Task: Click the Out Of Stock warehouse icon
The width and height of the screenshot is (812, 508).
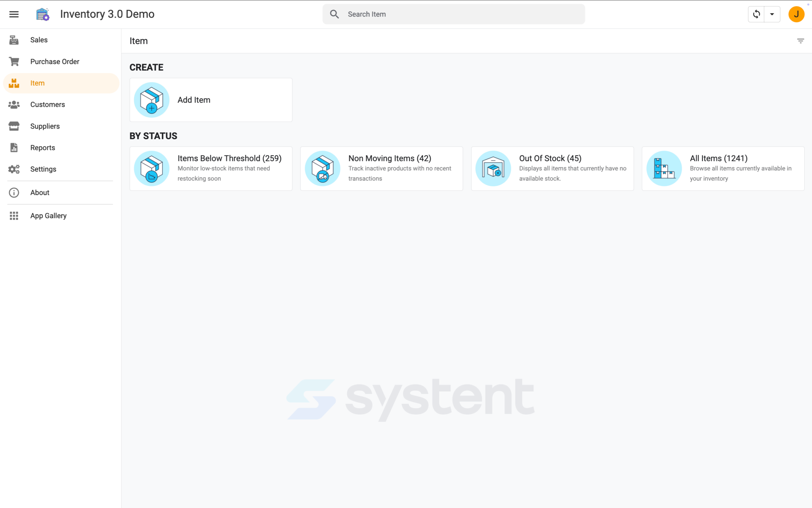Action: (493, 168)
